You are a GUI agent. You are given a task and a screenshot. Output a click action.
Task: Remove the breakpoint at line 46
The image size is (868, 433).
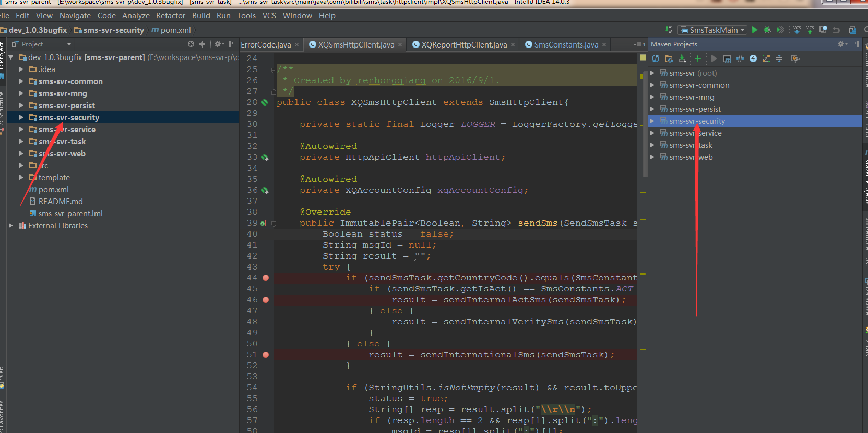[x=266, y=300]
